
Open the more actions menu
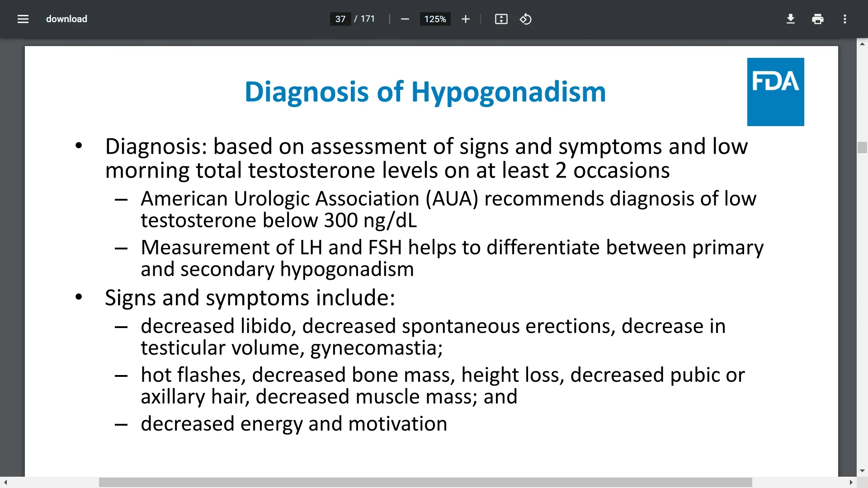(x=845, y=19)
